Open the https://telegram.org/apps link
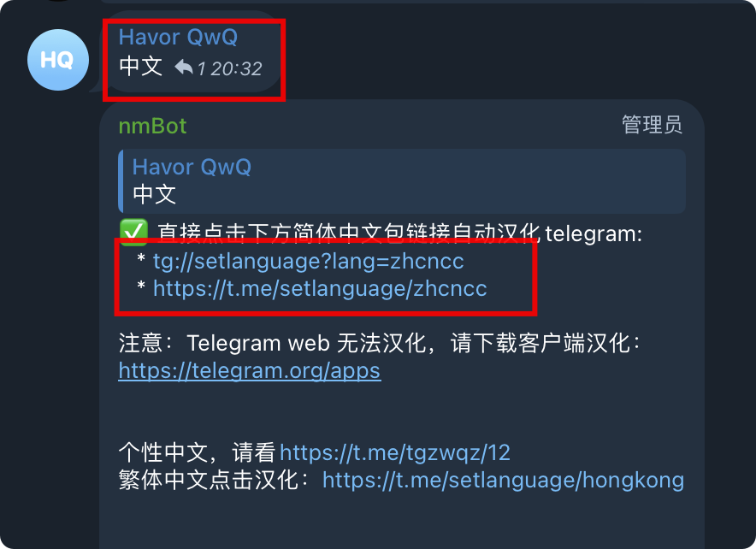This screenshot has width=756, height=549. (x=250, y=370)
